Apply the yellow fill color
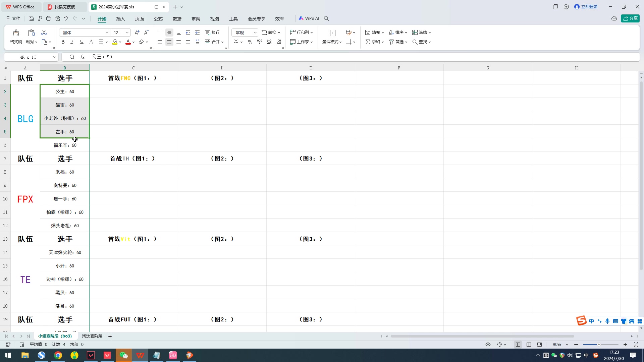This screenshot has height=362, width=644. point(115,42)
